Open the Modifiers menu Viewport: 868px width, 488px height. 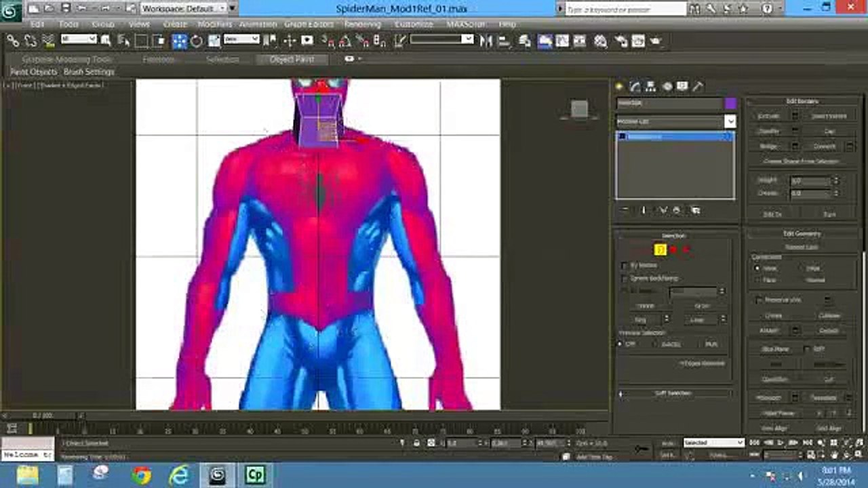pos(215,24)
